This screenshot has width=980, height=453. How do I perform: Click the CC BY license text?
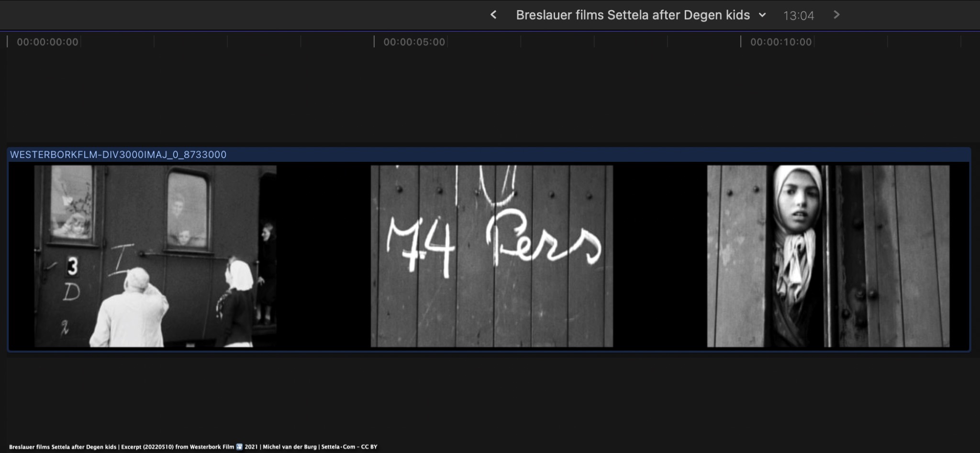(369, 447)
